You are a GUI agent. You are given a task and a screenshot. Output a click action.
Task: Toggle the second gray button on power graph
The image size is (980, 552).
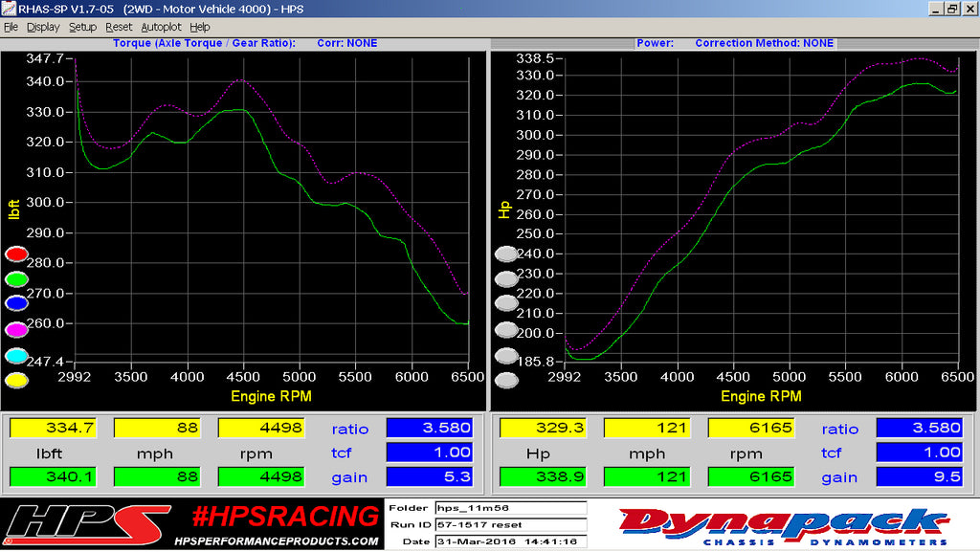tap(507, 278)
